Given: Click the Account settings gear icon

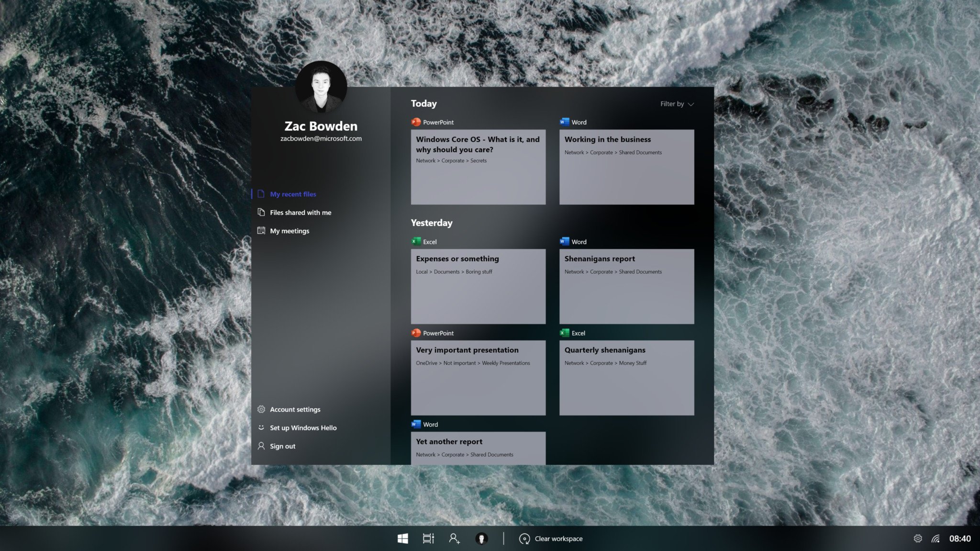Looking at the screenshot, I should tap(261, 409).
